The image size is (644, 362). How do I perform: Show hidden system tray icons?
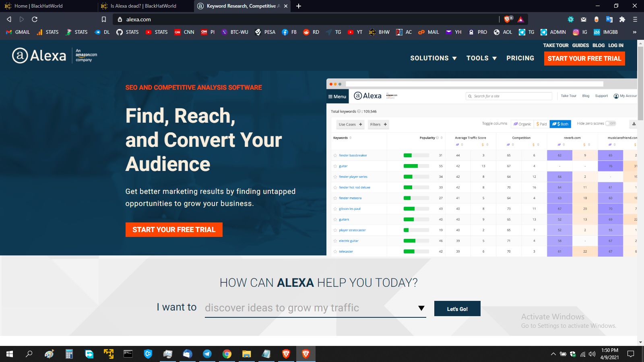point(553,354)
